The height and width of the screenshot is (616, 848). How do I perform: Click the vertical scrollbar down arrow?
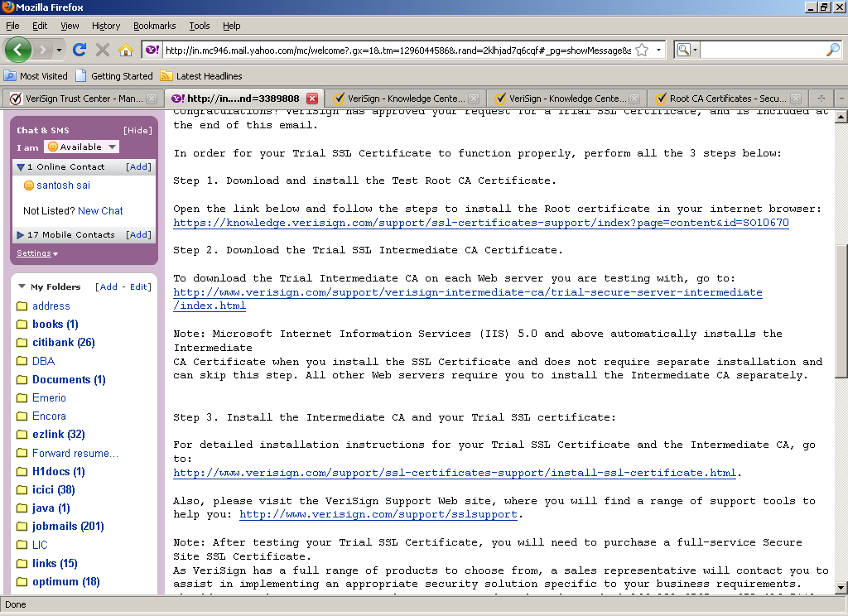tap(841, 588)
